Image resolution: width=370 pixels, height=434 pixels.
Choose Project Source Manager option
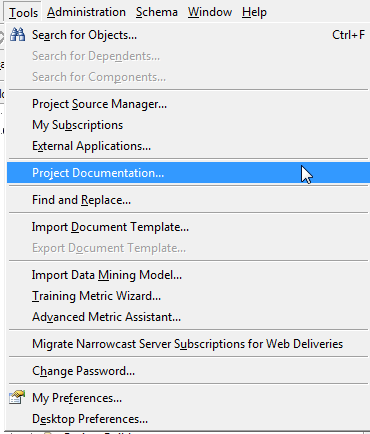pos(188,104)
